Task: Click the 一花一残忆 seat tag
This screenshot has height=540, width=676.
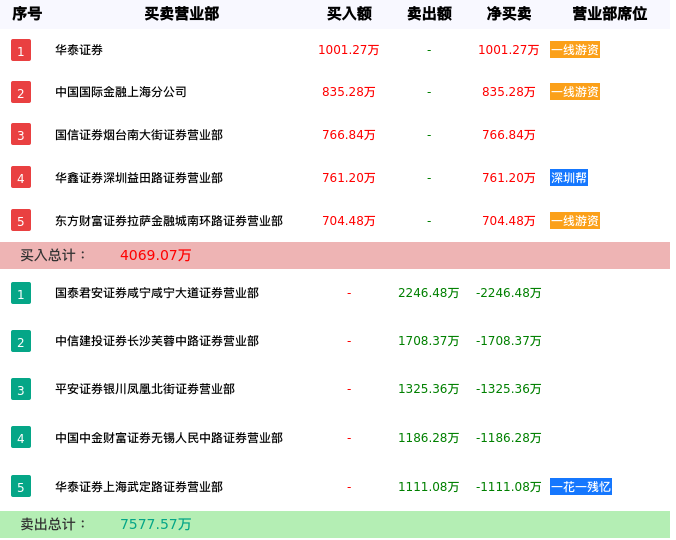Action: pos(581,487)
